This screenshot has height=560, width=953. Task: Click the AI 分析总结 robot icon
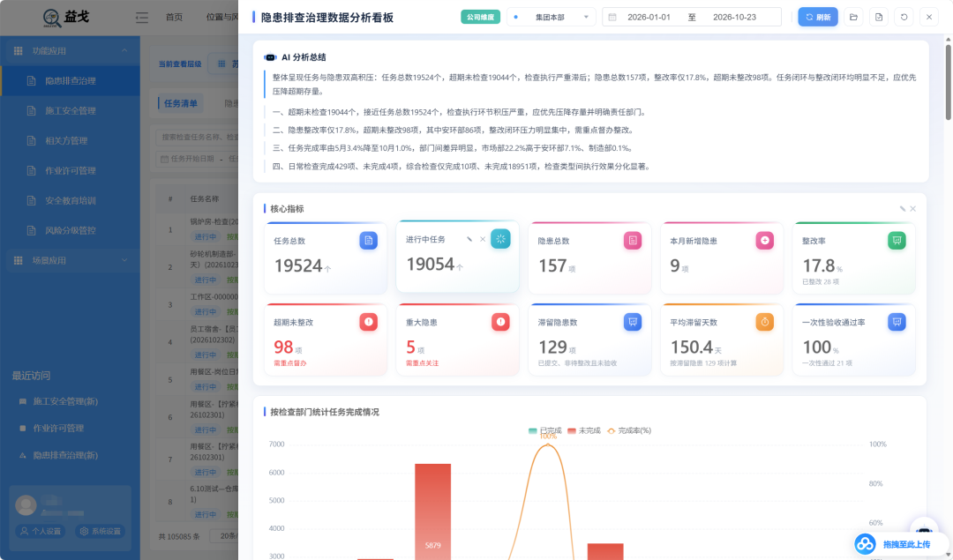pos(271,57)
